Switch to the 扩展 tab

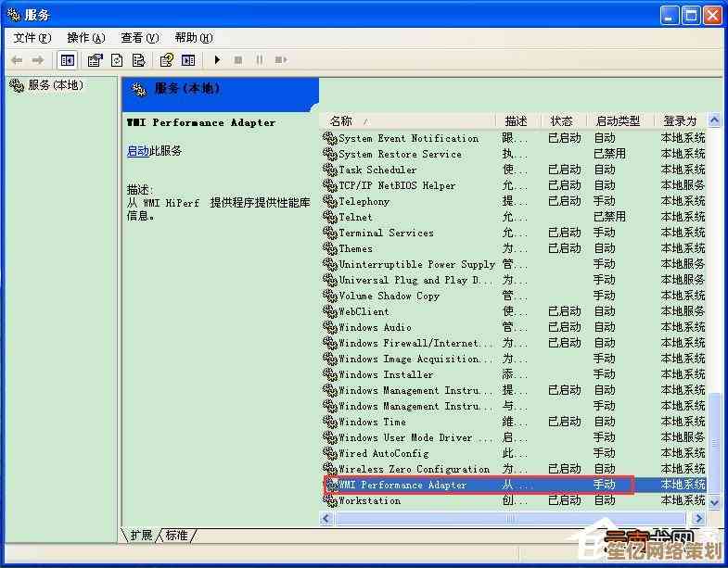(141, 536)
